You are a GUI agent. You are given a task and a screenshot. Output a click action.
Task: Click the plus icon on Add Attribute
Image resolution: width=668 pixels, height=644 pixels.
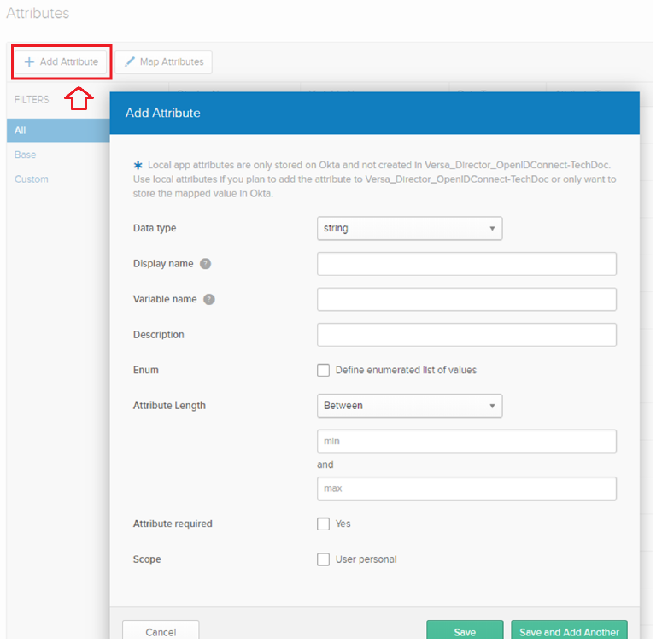(29, 62)
